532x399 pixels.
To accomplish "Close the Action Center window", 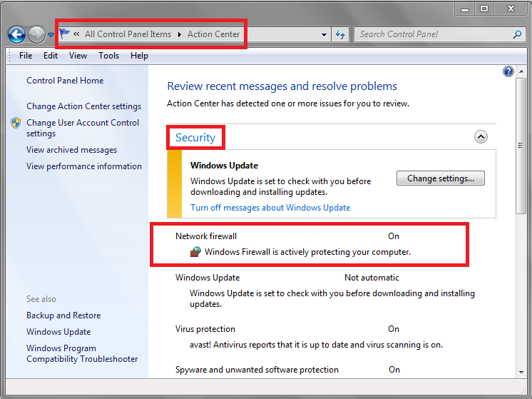I will (x=511, y=9).
